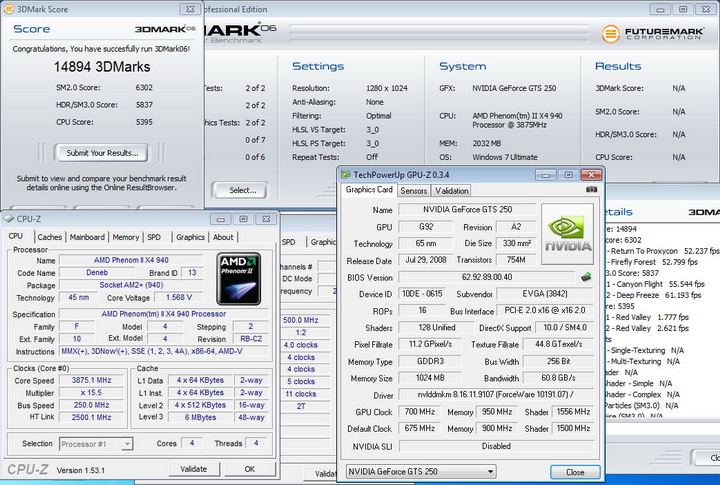
Task: Open the Mainboard tab in CPU-Z
Action: pyautogui.click(x=87, y=237)
